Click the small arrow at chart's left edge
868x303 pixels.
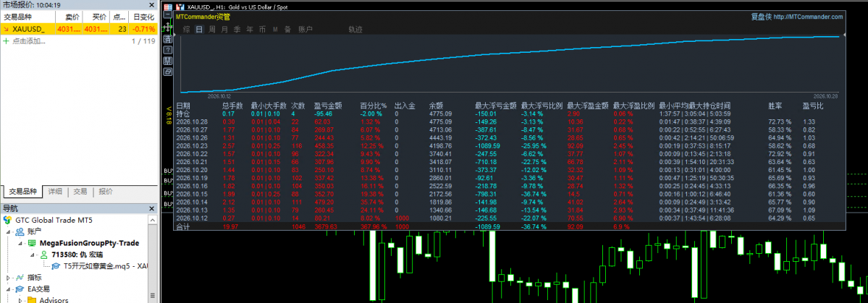tap(175, 35)
